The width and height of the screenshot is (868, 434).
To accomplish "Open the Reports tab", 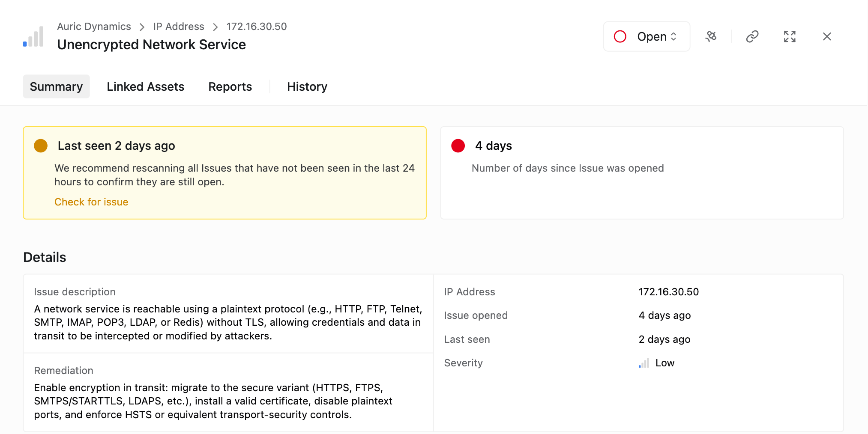I will point(230,86).
